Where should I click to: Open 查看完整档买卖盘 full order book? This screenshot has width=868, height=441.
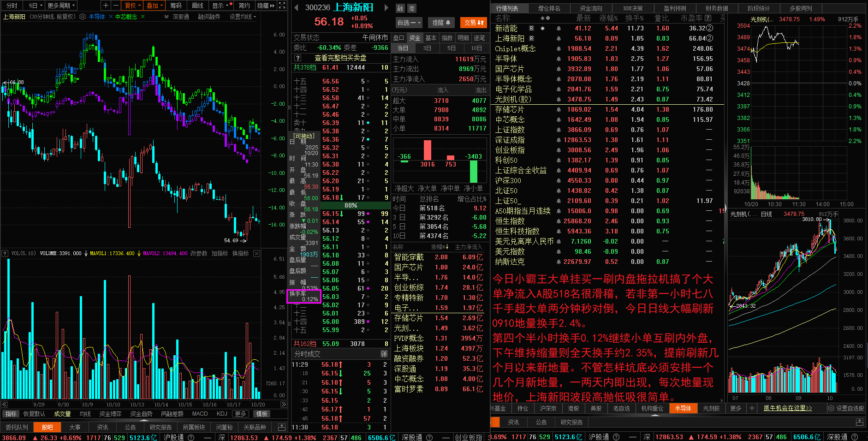pos(340,58)
